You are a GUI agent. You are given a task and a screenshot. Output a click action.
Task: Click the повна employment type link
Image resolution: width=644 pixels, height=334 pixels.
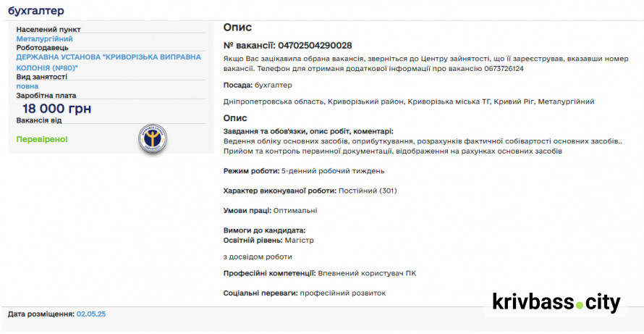27,85
